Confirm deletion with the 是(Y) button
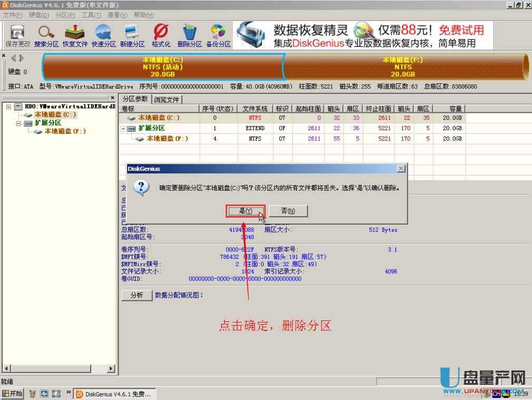 [x=245, y=211]
